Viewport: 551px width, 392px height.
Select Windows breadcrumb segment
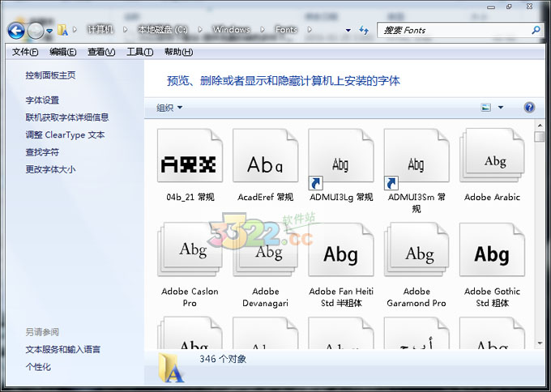pos(231,29)
